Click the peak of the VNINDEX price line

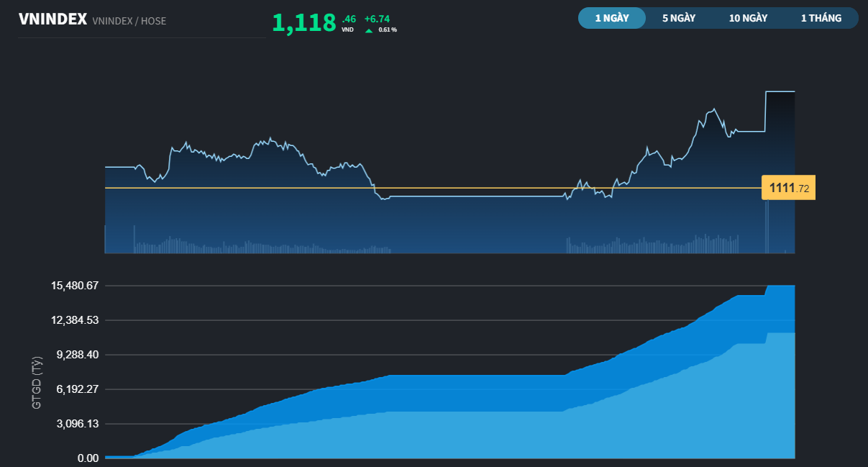713,108
